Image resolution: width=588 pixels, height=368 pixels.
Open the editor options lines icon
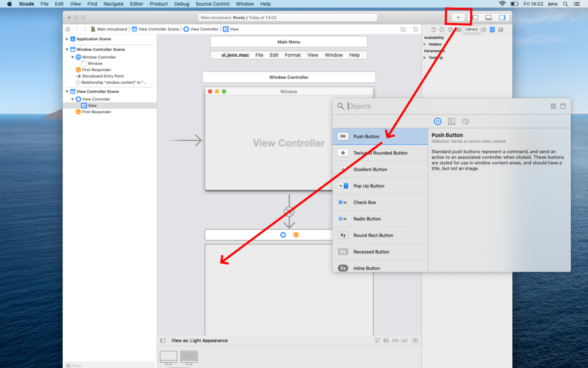point(403,29)
